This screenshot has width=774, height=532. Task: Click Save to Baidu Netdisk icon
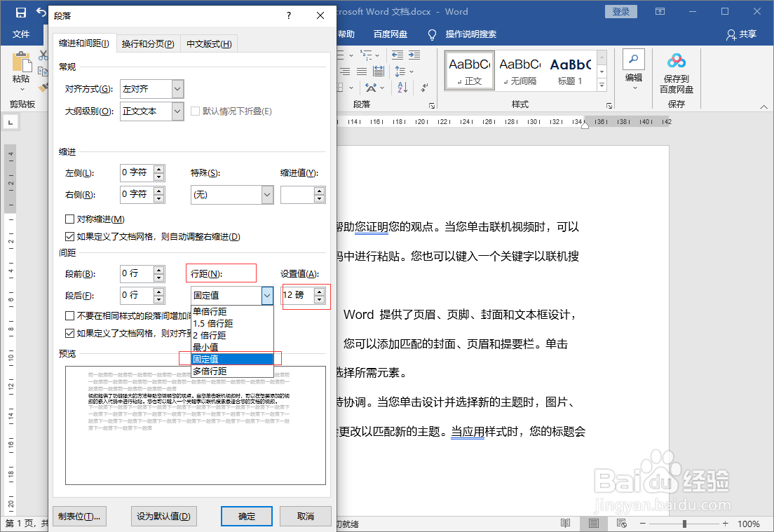point(677,61)
